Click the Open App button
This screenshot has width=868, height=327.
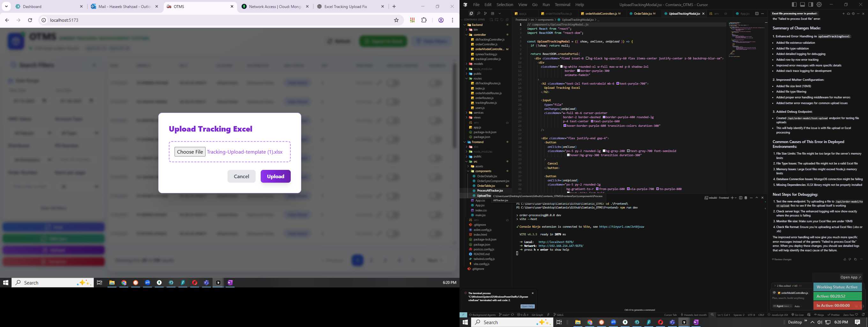(850, 277)
